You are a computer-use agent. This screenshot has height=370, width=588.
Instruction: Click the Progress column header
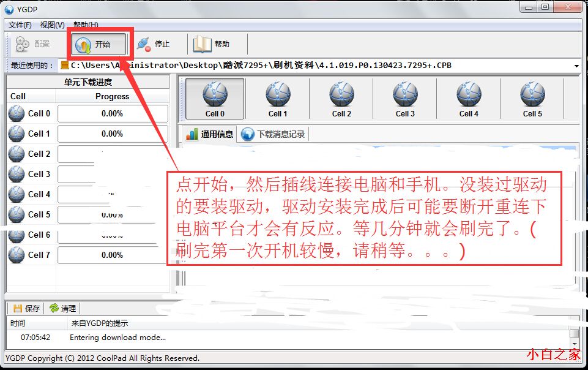pyautogui.click(x=112, y=96)
